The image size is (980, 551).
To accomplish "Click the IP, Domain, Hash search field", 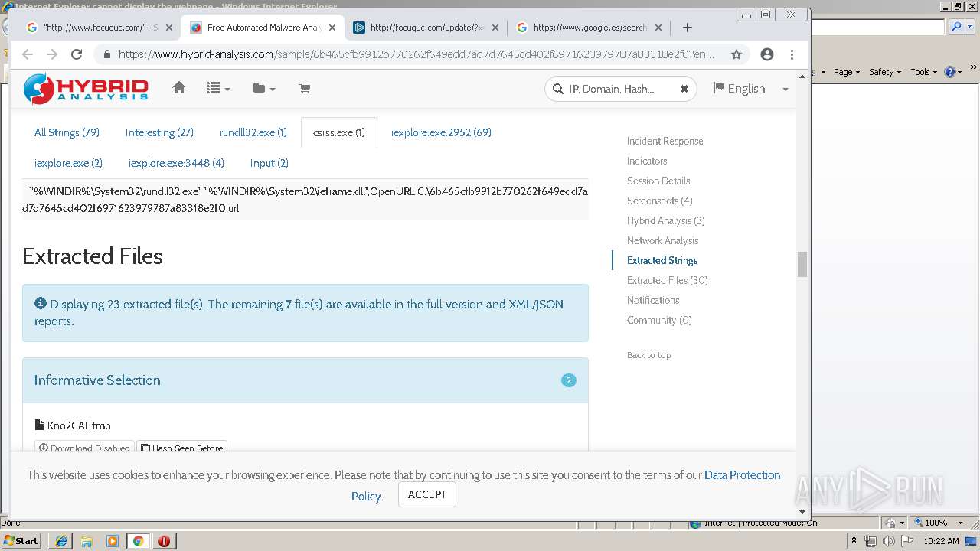I will coord(620,89).
